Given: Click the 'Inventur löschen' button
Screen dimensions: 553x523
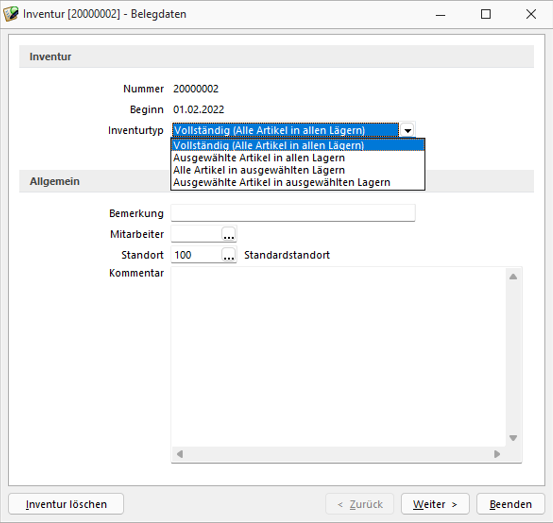Looking at the screenshot, I should coord(66,504).
